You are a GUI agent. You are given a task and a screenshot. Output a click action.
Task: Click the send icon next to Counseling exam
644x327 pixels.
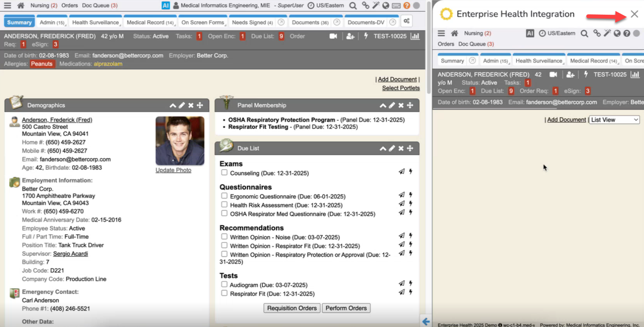point(401,171)
